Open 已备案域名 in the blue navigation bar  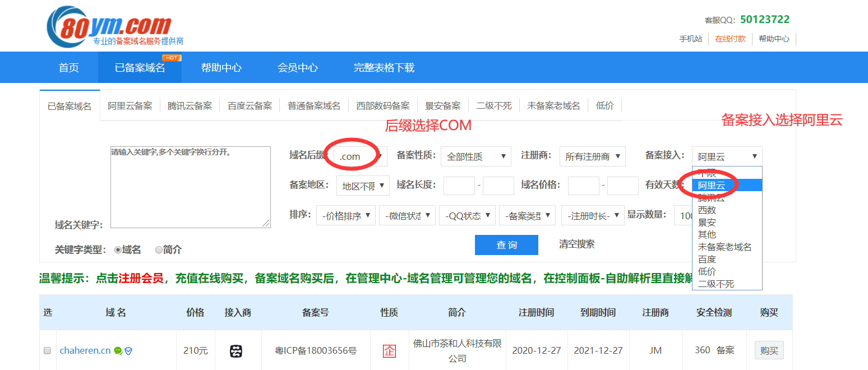140,67
